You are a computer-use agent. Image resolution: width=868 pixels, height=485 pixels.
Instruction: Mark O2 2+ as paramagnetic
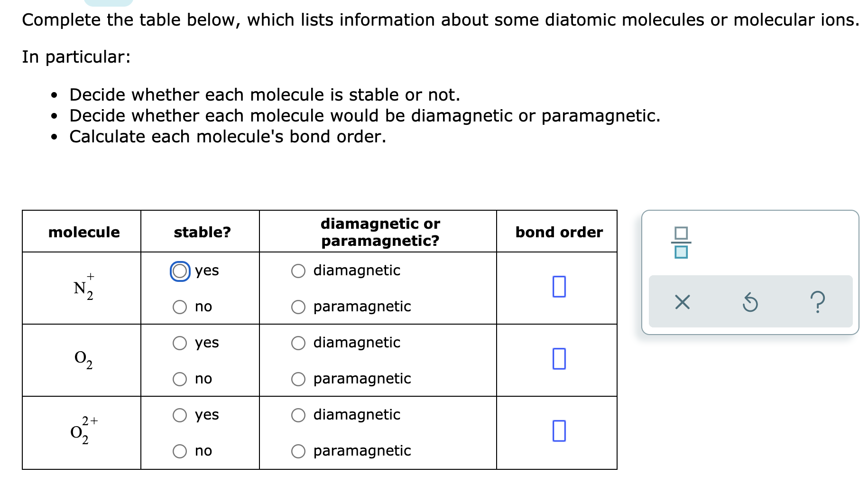pos(297,451)
